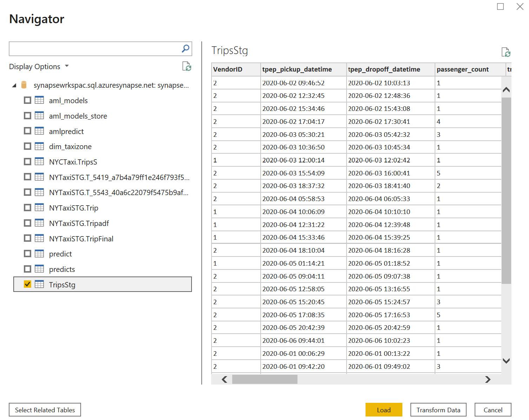Click the table icon beside NYCTaxi.TripsS

click(39, 161)
